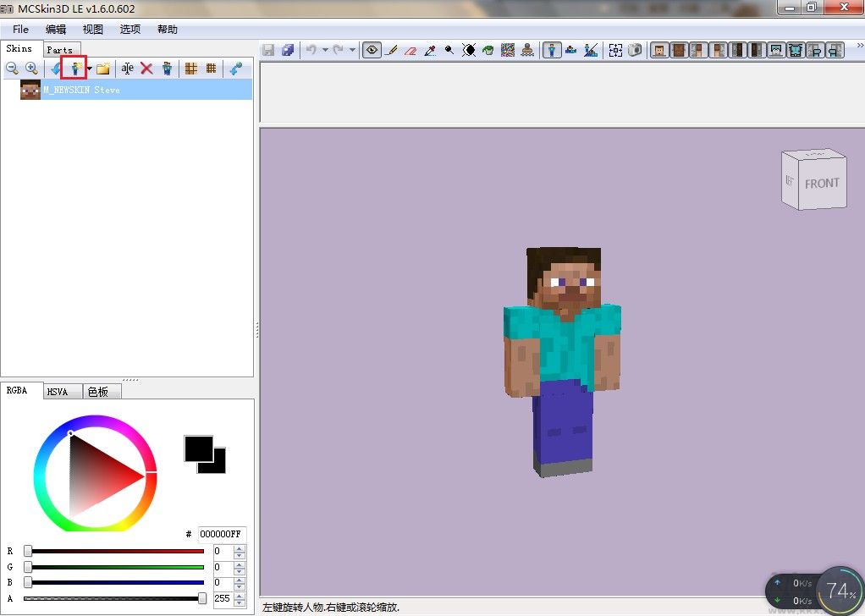Click the alpha channel slider
865x616 pixels.
tap(114, 598)
